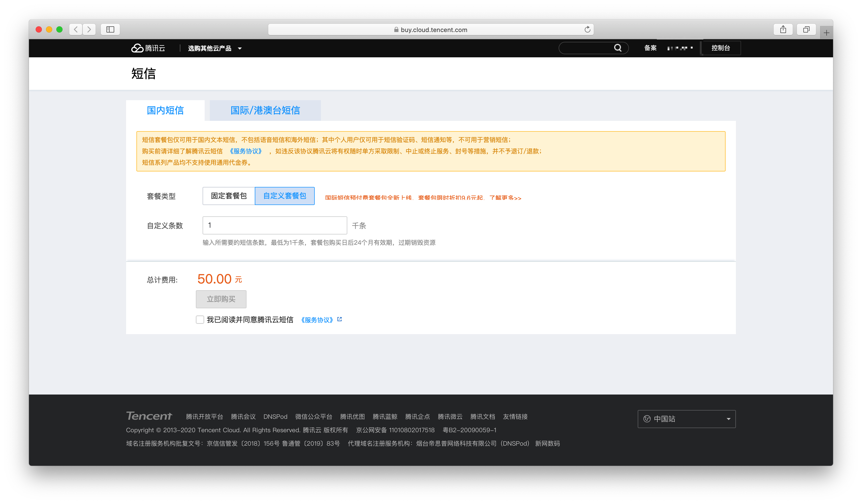Open 腾讯企点 footer link
This screenshot has height=504, width=862.
click(417, 416)
